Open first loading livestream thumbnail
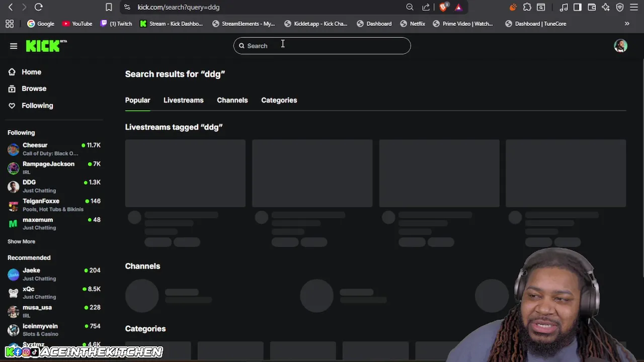Screen dimensions: 644x362 click(185, 173)
